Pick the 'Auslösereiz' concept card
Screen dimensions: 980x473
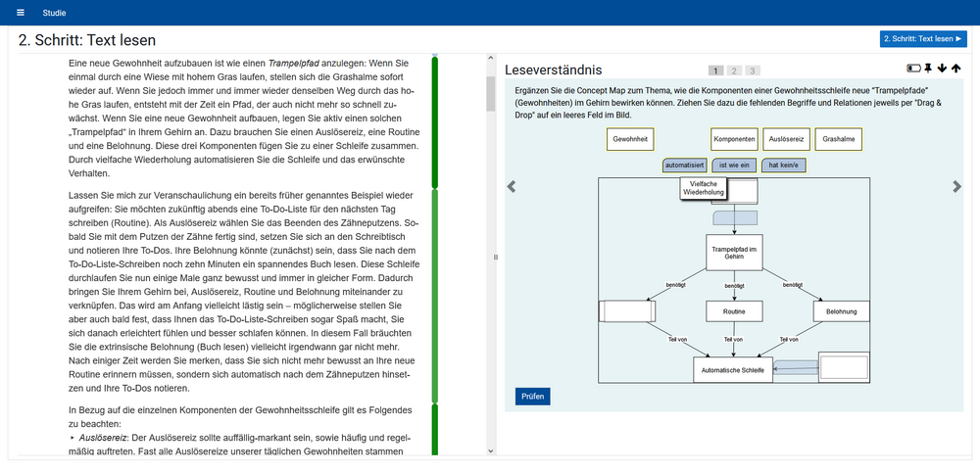[x=786, y=139]
